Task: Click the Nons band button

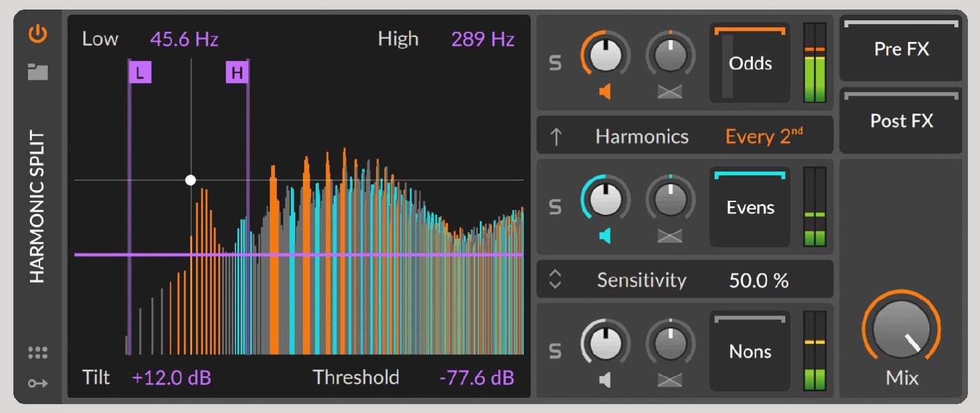Action: (x=750, y=351)
